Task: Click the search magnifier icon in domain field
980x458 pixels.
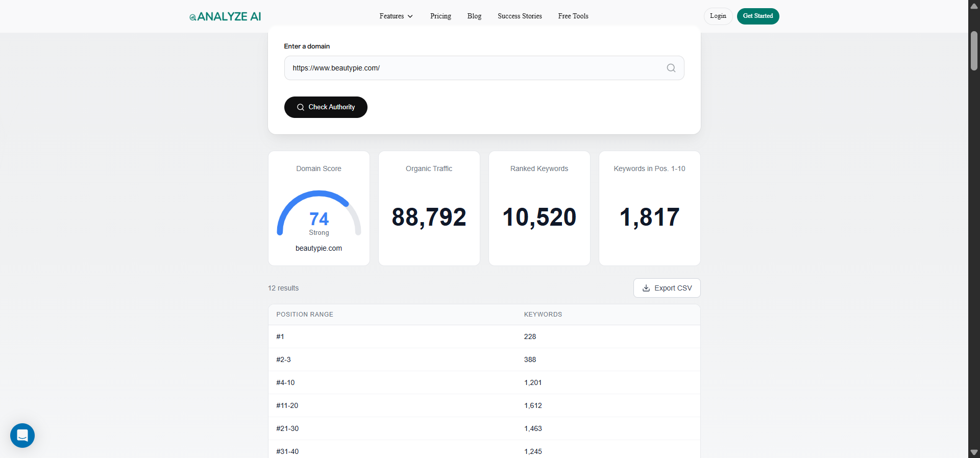Action: (671, 68)
